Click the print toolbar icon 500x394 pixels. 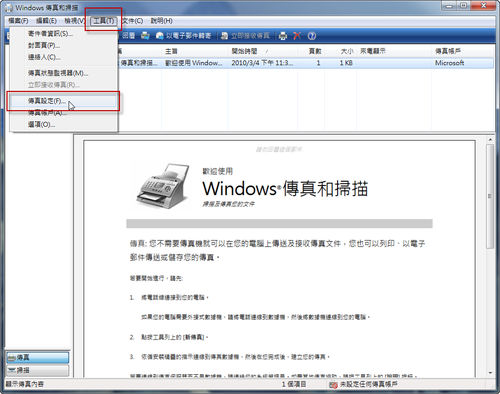tap(283, 36)
